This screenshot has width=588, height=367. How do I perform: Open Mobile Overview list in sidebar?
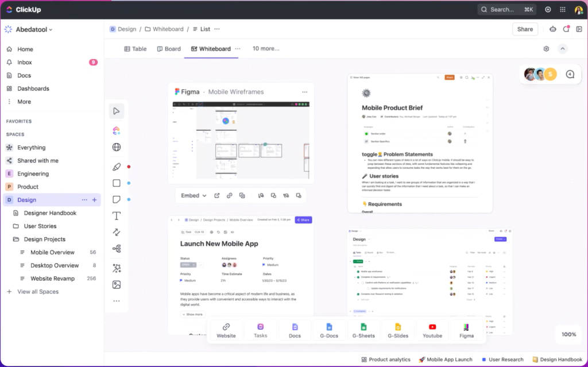point(52,253)
